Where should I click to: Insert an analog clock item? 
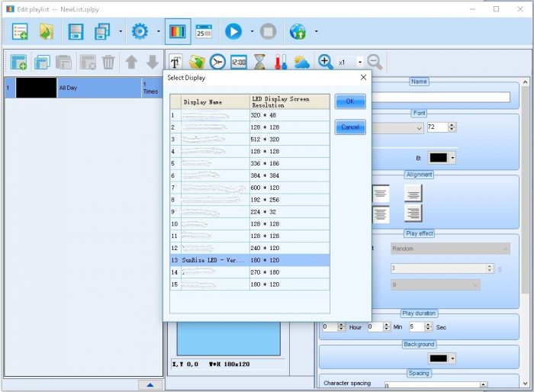pos(218,62)
